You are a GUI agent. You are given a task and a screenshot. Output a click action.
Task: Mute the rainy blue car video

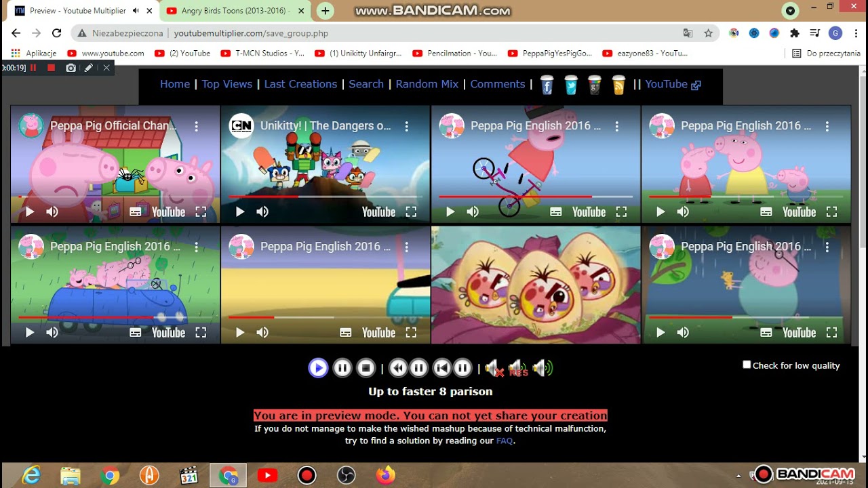click(x=52, y=332)
